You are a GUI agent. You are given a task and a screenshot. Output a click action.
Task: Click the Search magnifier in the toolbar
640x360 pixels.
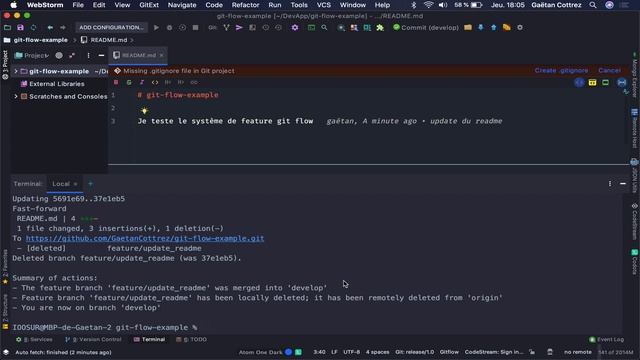coord(324,28)
